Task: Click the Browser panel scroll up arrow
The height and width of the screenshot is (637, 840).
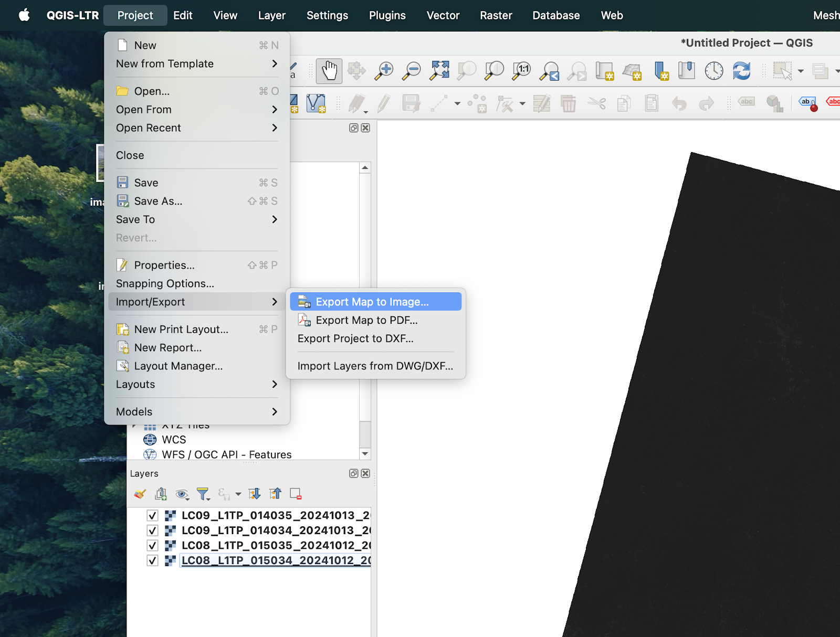Action: click(x=365, y=167)
